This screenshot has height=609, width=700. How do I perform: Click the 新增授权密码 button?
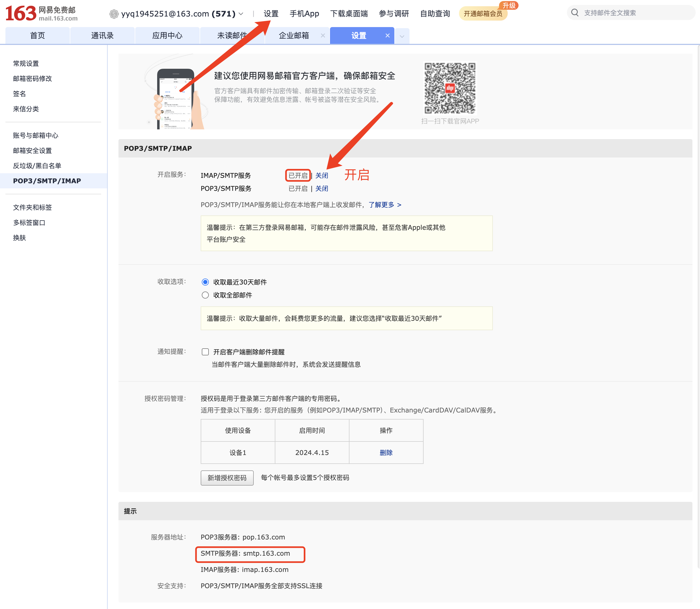(227, 478)
